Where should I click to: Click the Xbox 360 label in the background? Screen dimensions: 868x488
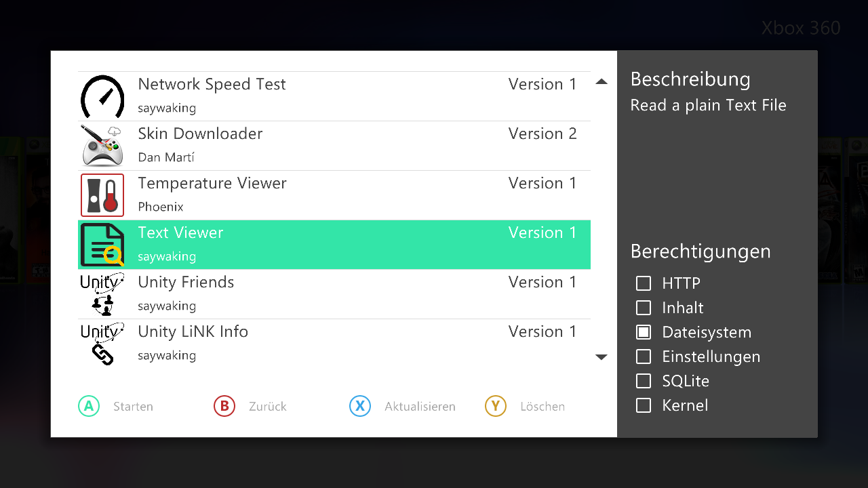coord(801,28)
